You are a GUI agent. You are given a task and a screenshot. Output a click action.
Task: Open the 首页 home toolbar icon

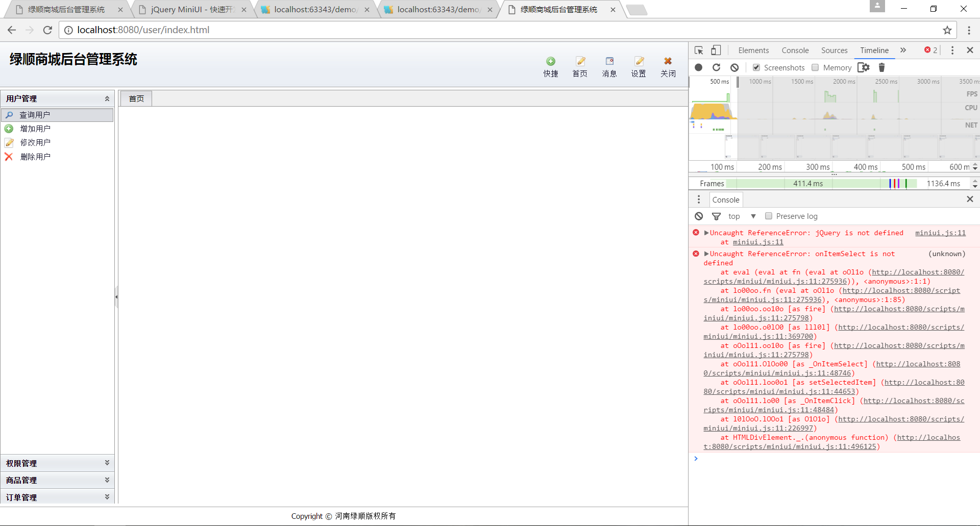pos(580,67)
